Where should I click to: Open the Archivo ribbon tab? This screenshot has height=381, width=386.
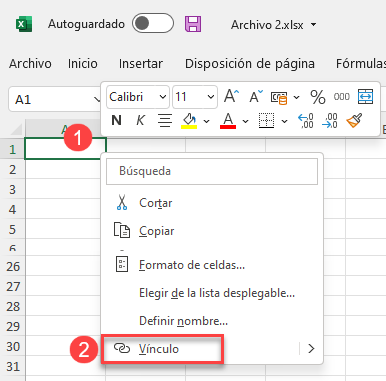click(x=30, y=64)
